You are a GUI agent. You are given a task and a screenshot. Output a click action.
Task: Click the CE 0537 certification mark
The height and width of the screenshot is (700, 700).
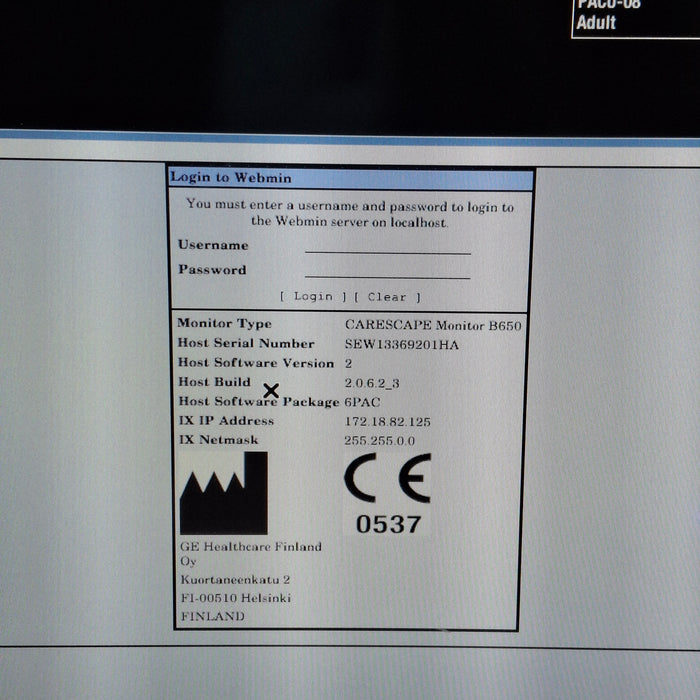click(x=388, y=494)
